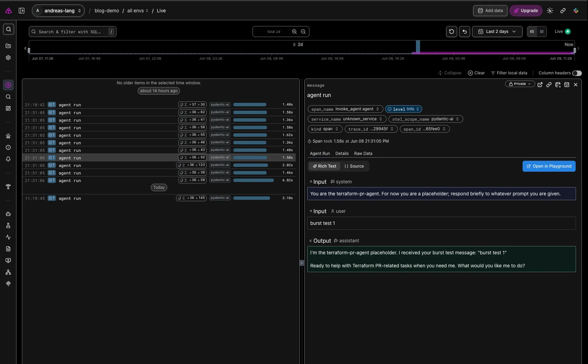
Task: Select Source view
Action: (x=354, y=166)
